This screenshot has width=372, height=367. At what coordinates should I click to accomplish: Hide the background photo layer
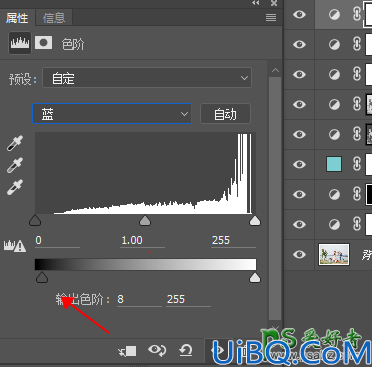299,254
